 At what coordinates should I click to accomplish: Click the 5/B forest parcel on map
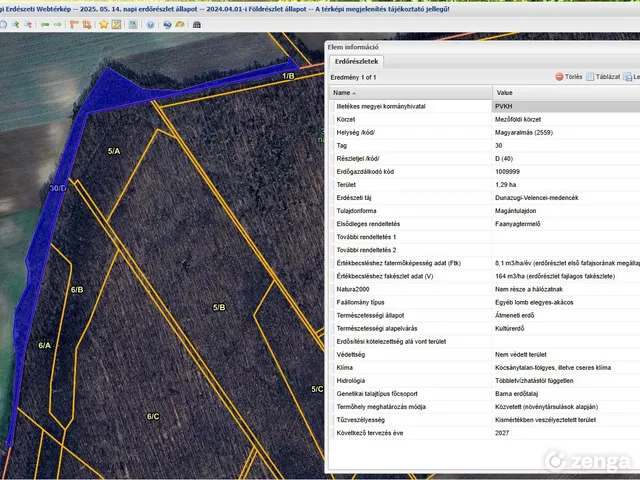click(x=218, y=306)
